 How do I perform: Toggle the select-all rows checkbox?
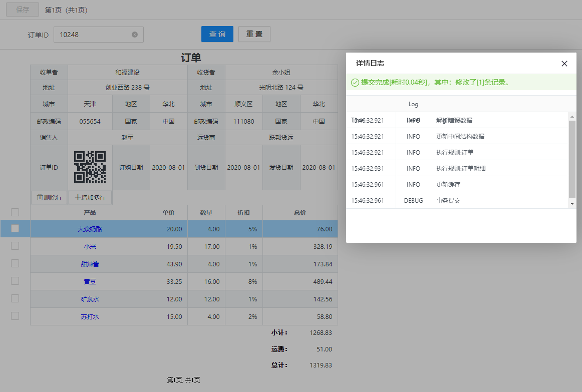tap(15, 212)
